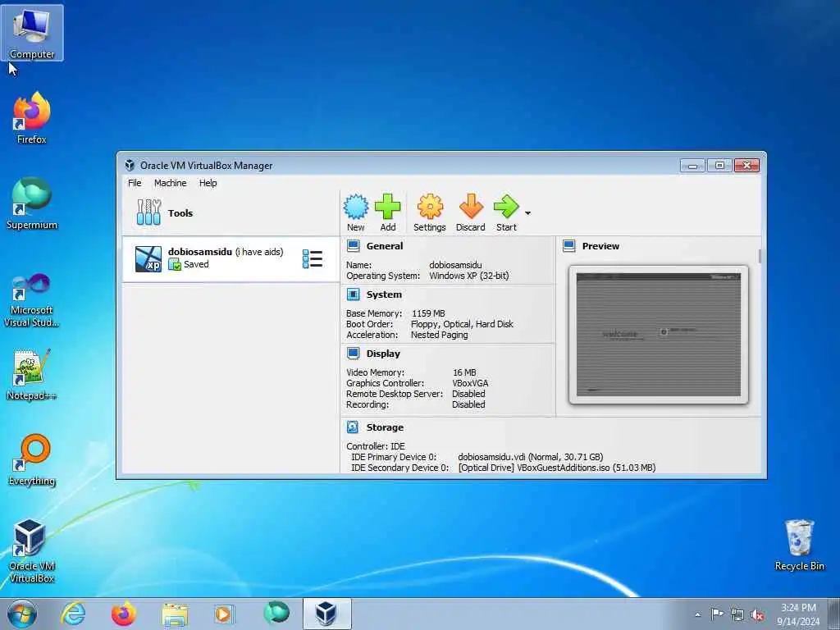840x630 pixels.
Task: Open the Help menu
Action: point(208,183)
